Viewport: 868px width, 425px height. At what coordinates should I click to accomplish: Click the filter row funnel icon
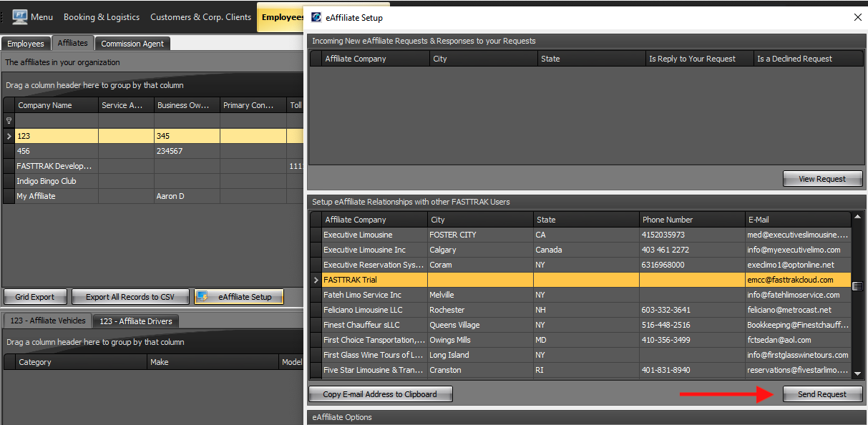[x=9, y=121]
